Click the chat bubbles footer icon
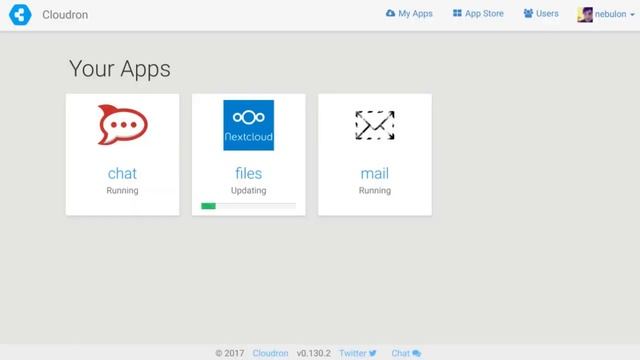 coord(416,353)
